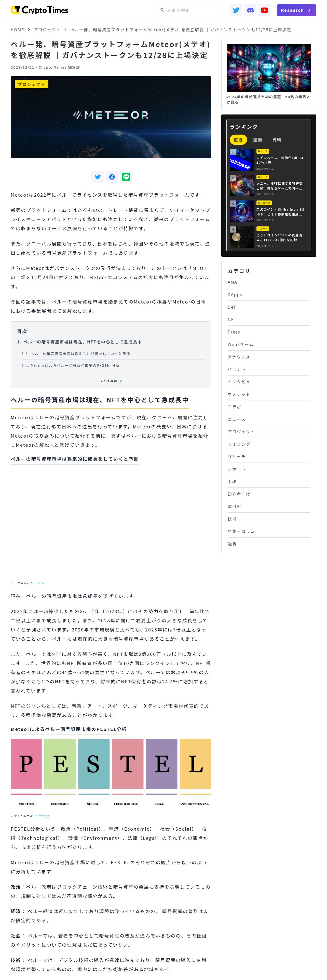Open the 特集・コラム category
The height and width of the screenshot is (980, 327).
tap(269, 531)
